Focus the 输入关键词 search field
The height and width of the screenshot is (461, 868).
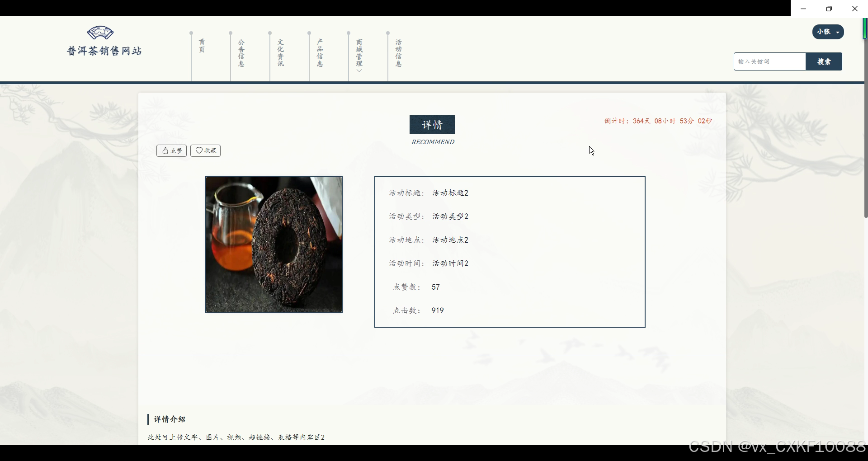pyautogui.click(x=769, y=61)
